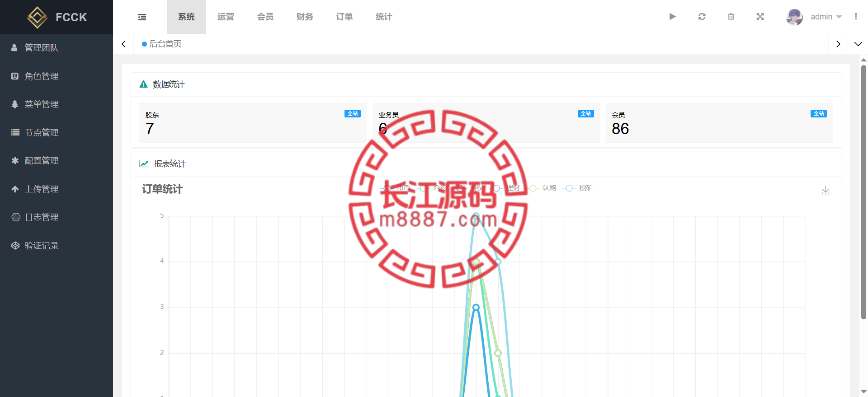Toggle the 认购 series in chart legend
Image resolution: width=868 pixels, height=397 pixels.
coord(542,188)
